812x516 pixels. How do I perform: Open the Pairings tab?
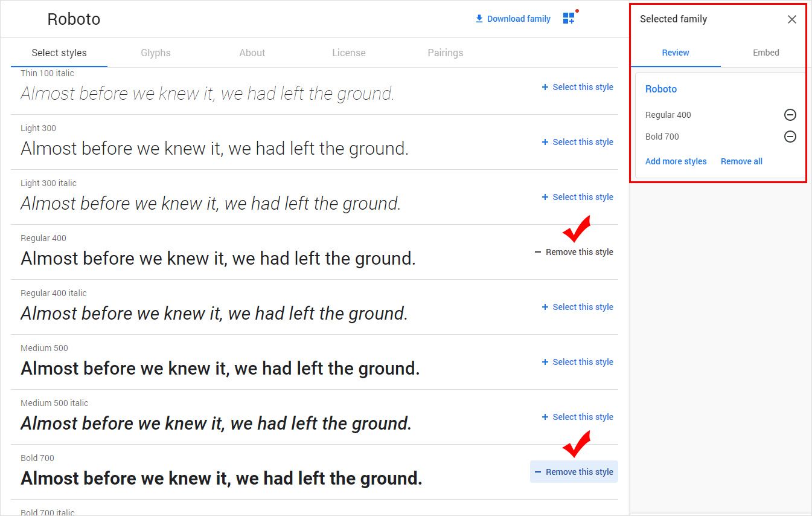(446, 53)
